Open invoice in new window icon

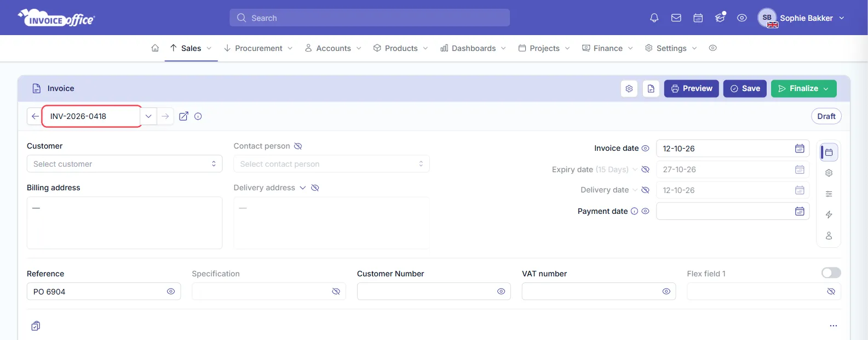coord(184,116)
